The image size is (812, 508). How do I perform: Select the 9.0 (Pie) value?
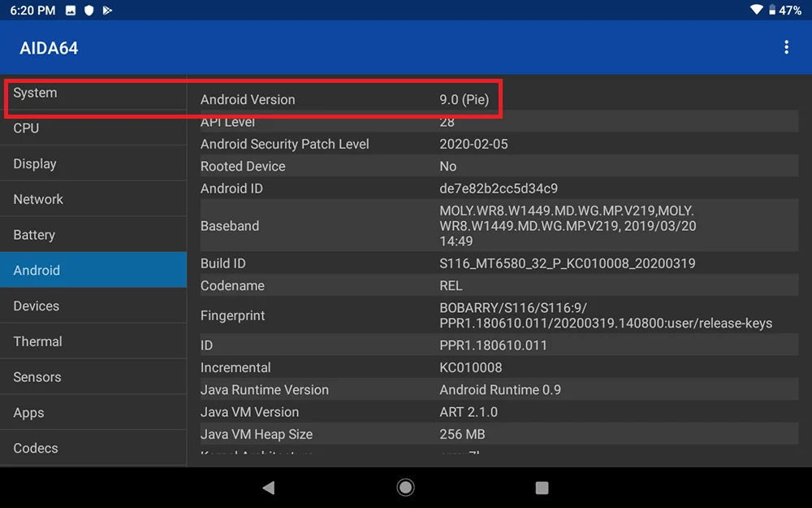[464, 99]
